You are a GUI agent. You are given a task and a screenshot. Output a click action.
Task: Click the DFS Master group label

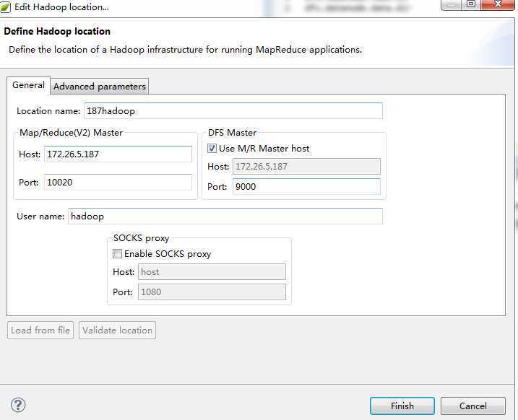tap(232, 133)
